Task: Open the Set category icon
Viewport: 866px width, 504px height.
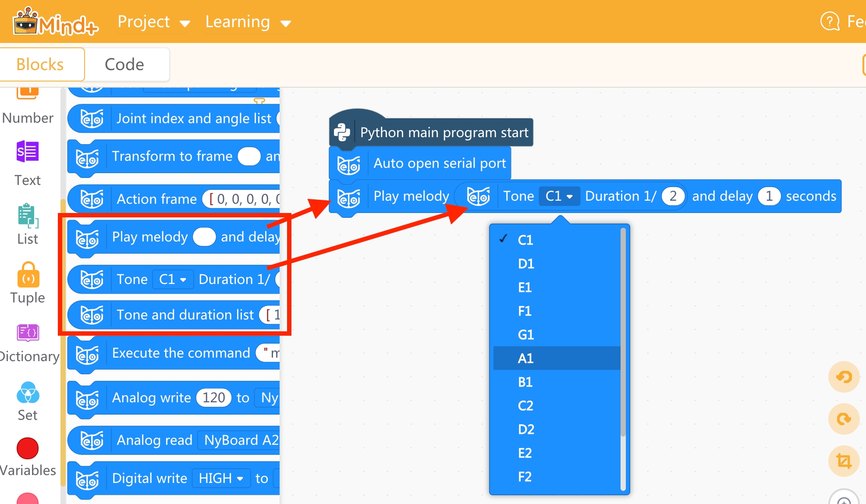Action: click(x=28, y=392)
